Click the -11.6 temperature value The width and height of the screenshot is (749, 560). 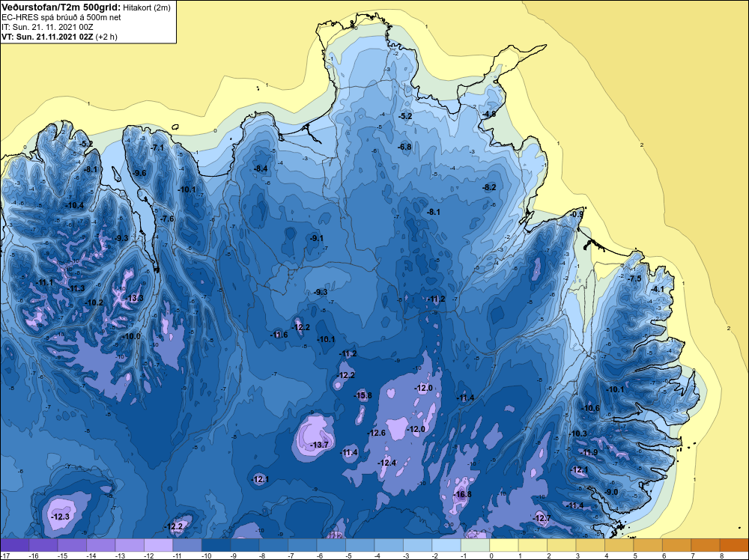[279, 335]
